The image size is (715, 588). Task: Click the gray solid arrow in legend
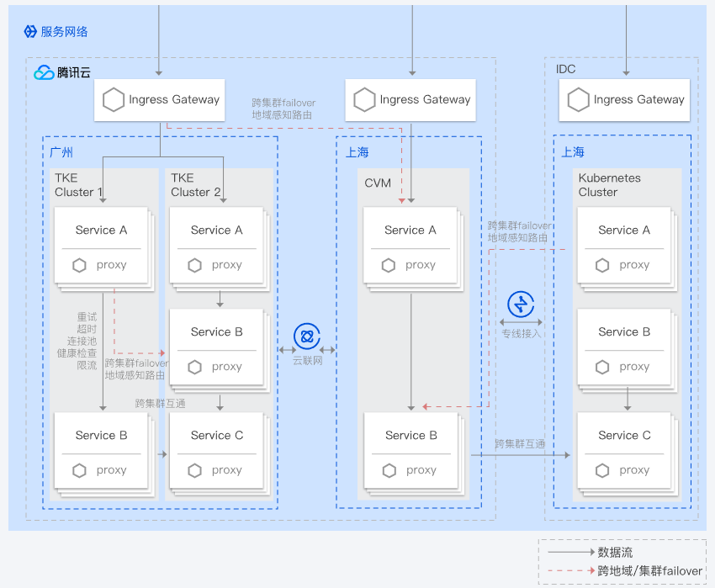click(571, 552)
